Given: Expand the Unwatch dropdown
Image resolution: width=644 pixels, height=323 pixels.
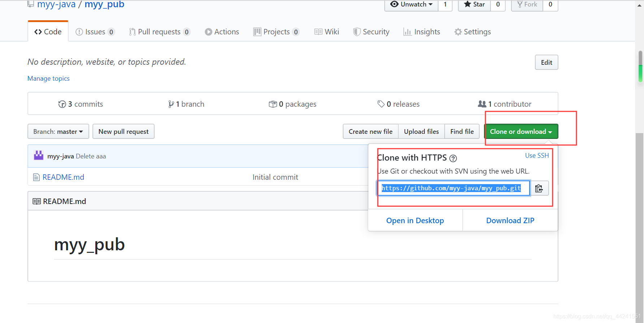Looking at the screenshot, I should [x=411, y=5].
